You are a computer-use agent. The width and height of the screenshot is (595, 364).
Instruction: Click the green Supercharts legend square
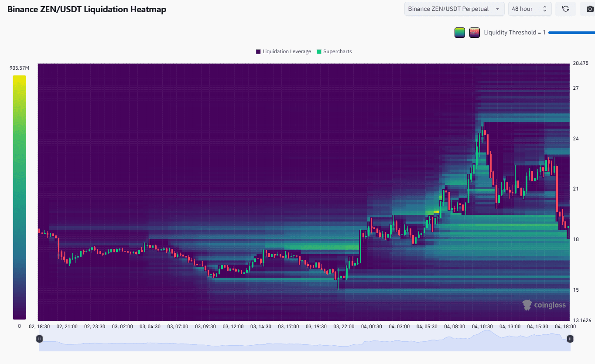click(319, 51)
